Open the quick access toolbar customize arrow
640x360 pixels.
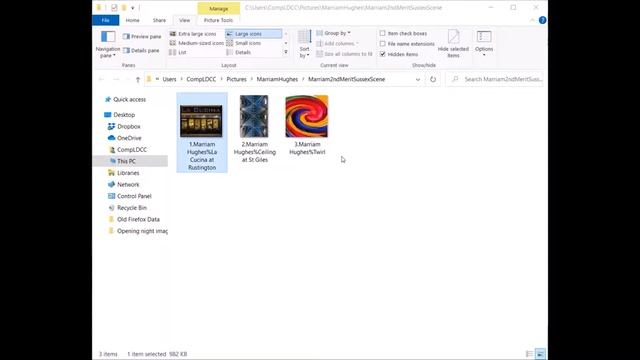133,8
